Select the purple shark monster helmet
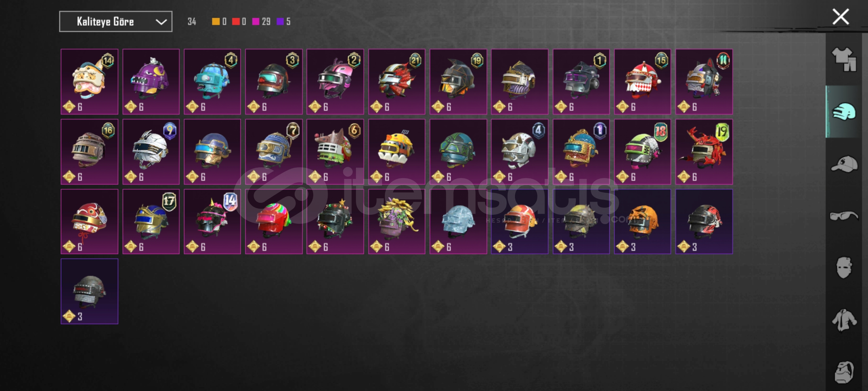The height and width of the screenshot is (391, 868). (151, 82)
